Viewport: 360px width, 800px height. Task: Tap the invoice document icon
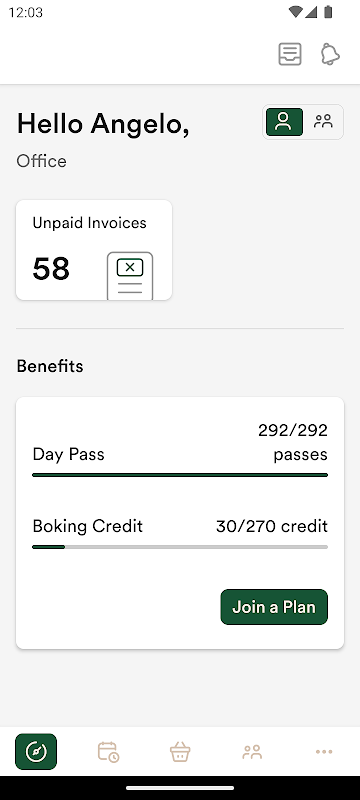coord(130,276)
